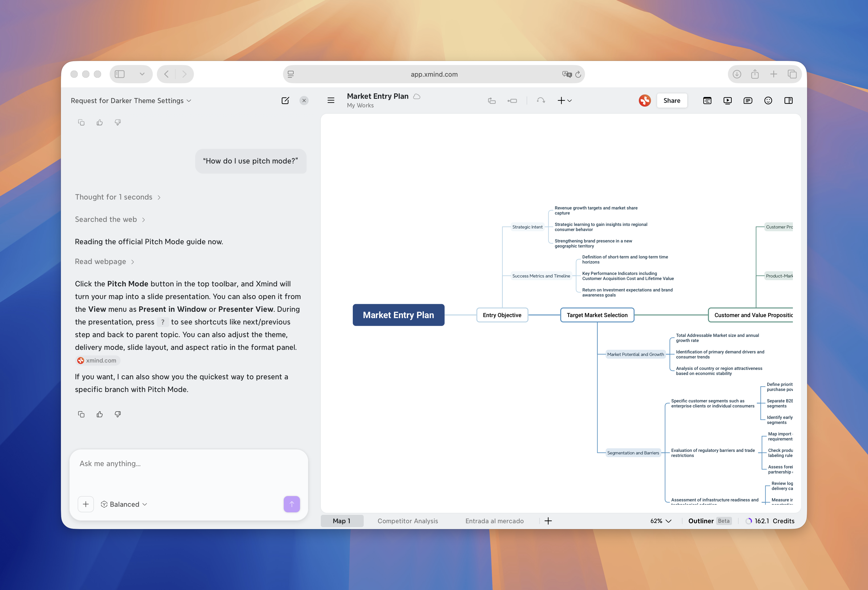Start a new chat with the compose icon
This screenshot has height=590, width=868.
[285, 101]
